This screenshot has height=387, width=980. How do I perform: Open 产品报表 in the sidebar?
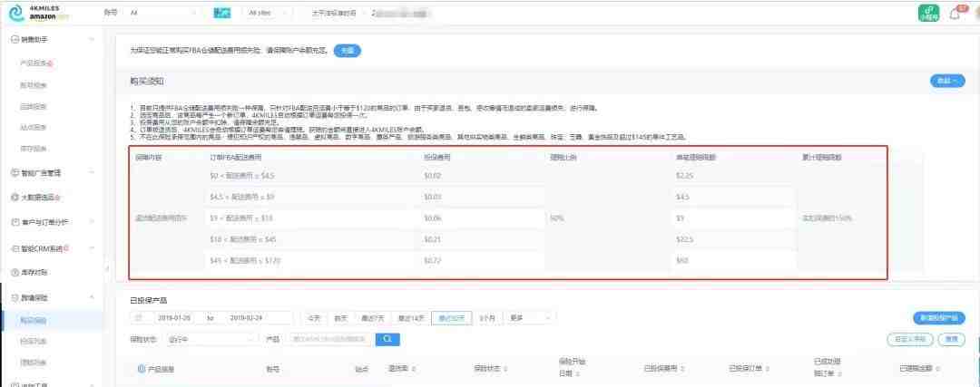click(x=34, y=63)
